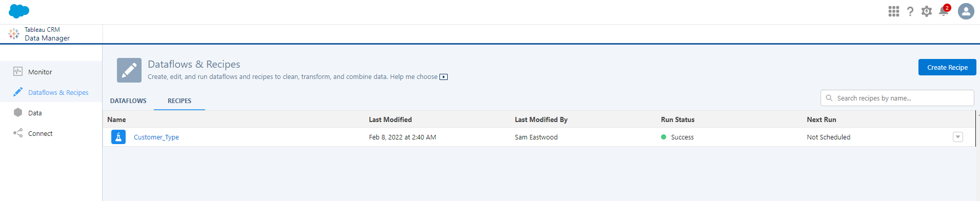Sort by the Last Modified column header
This screenshot has width=980, height=201.
(390, 119)
